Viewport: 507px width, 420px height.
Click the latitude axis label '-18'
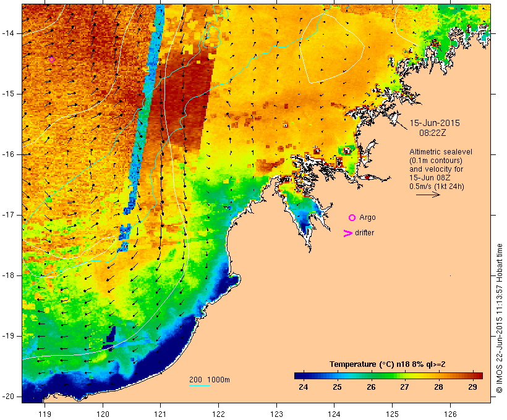tap(8, 275)
